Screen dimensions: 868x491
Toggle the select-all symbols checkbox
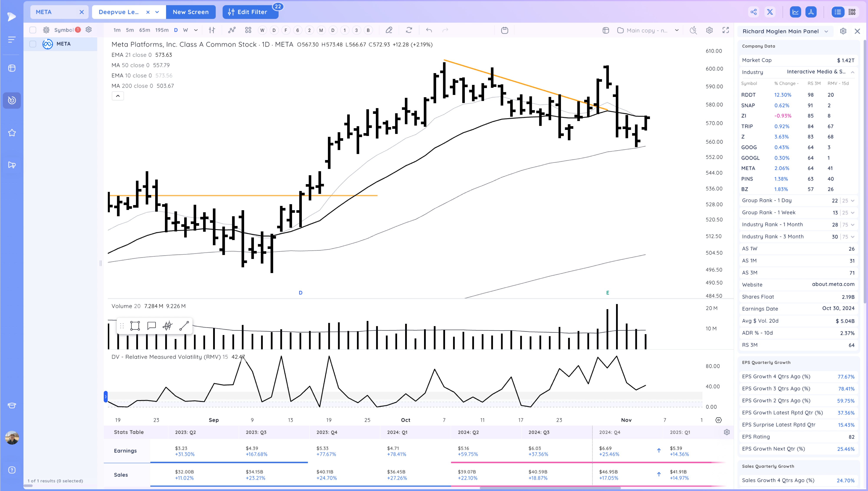coord(33,30)
